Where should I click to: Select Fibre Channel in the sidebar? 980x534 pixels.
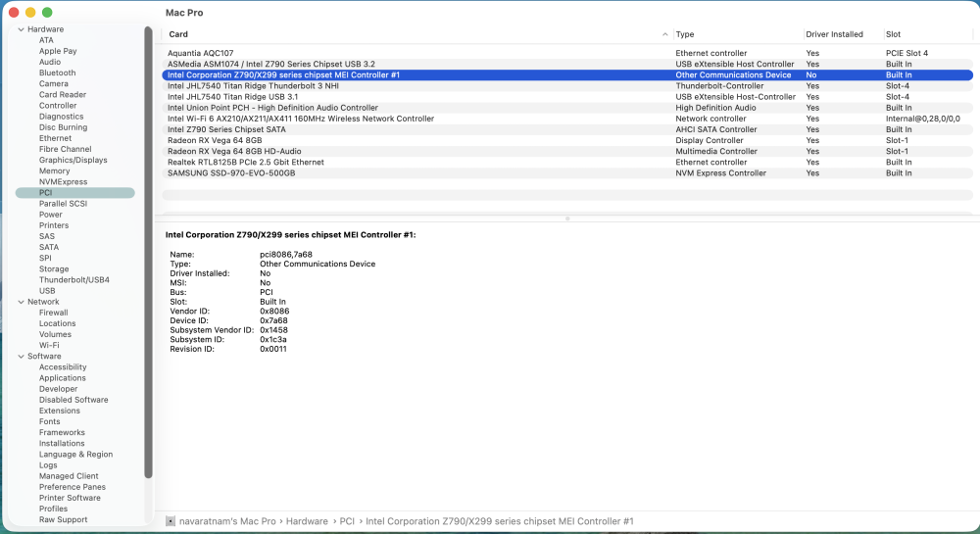click(65, 149)
